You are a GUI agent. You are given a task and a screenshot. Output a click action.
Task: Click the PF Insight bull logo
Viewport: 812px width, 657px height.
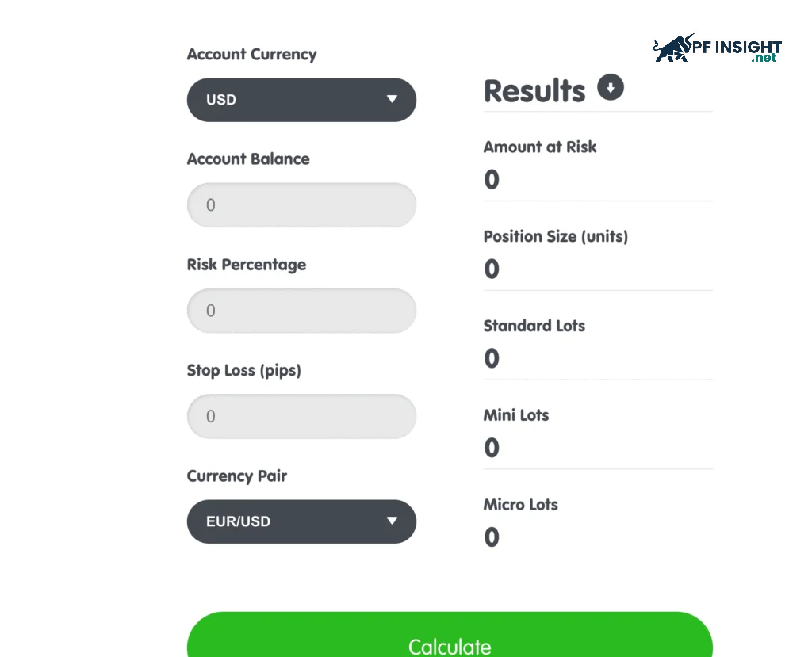coord(674,48)
